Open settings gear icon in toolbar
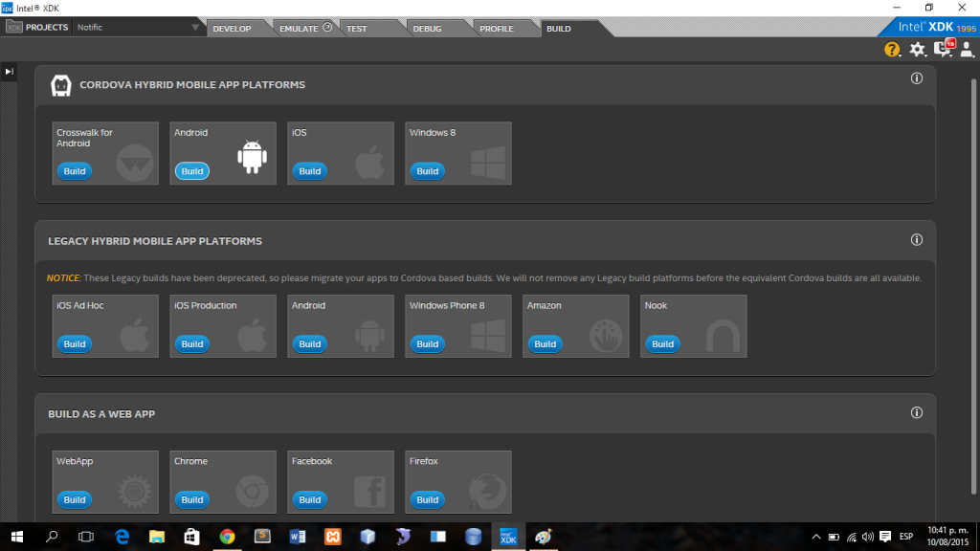980x551 pixels. [x=917, y=50]
